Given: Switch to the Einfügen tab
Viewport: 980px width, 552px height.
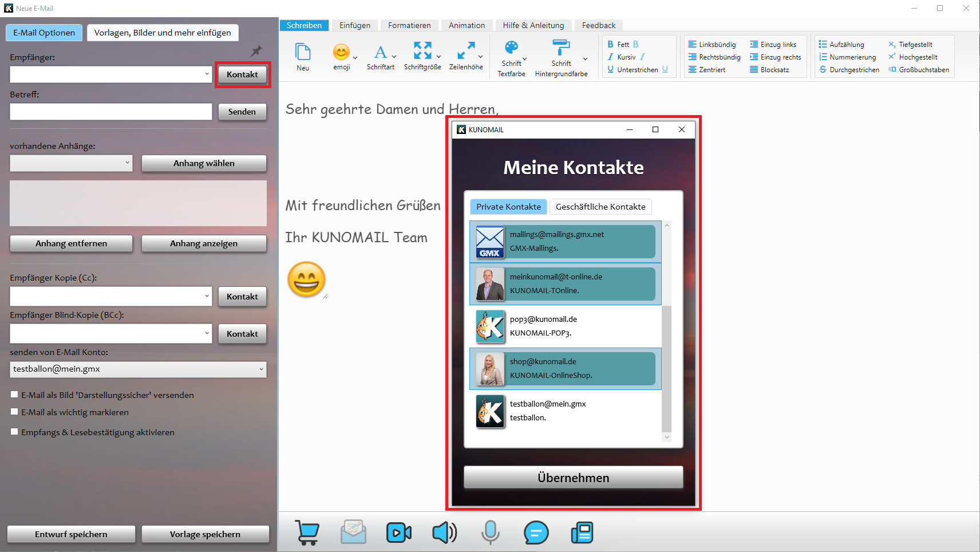Looking at the screenshot, I should click(x=355, y=25).
